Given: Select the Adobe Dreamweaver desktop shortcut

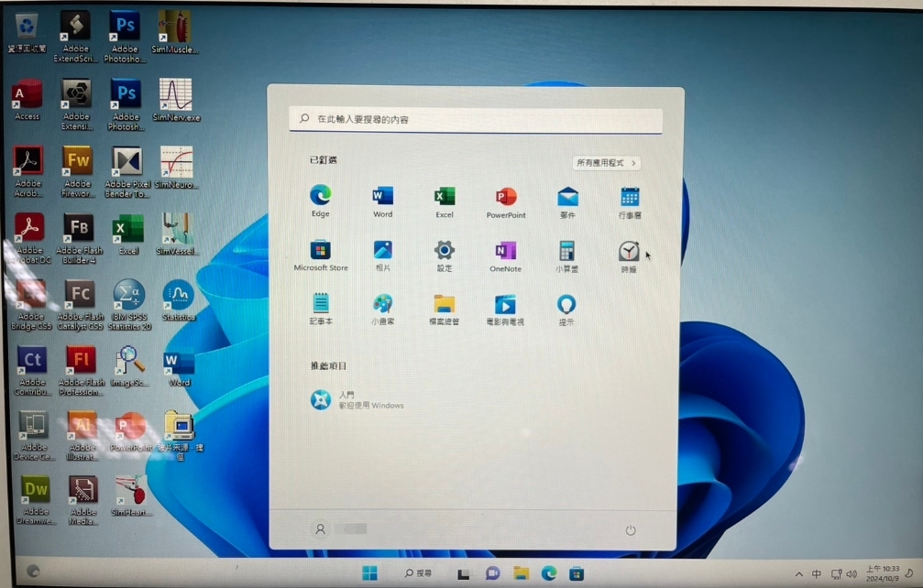Looking at the screenshot, I should pyautogui.click(x=36, y=500).
